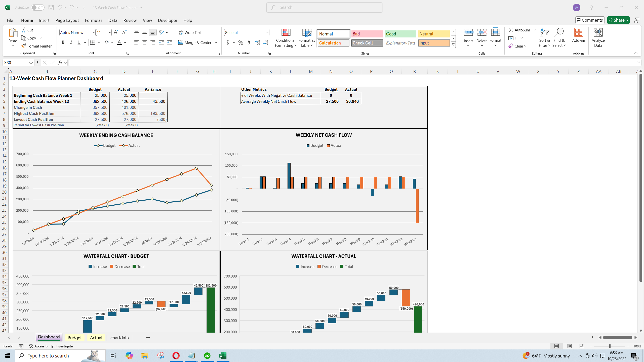
Task: Apply Percent Style format
Action: (x=241, y=42)
